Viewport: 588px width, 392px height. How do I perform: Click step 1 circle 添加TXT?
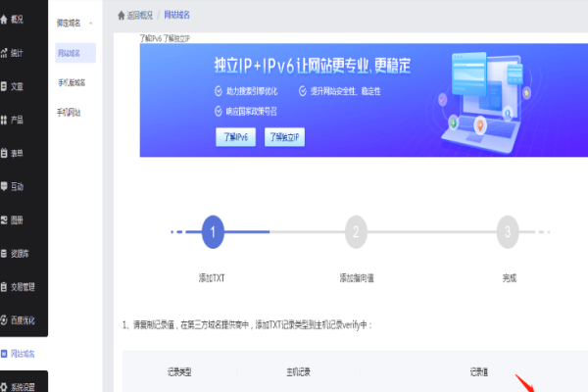pyautogui.click(x=213, y=232)
